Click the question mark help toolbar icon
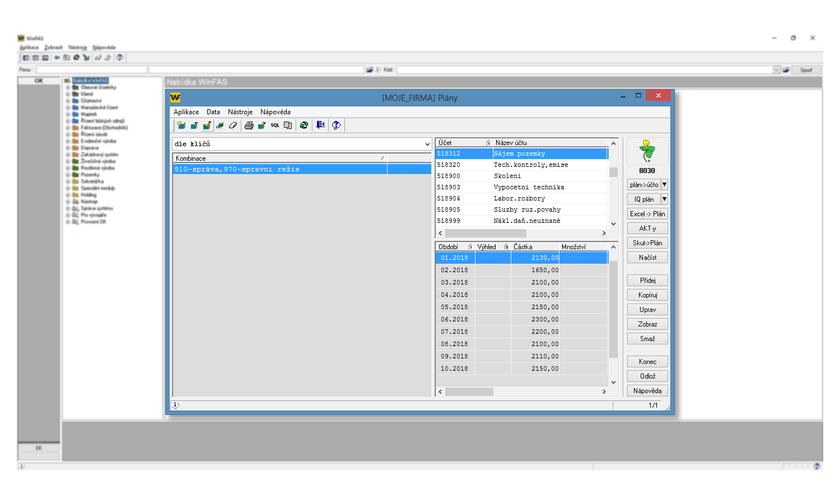The height and width of the screenshot is (504, 840). pyautogui.click(x=336, y=125)
